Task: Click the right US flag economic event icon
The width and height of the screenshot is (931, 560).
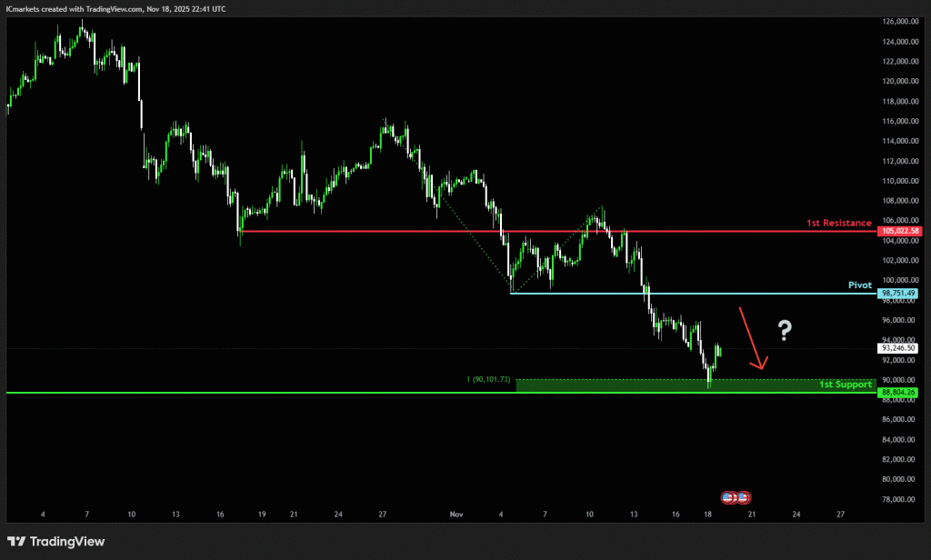Action: click(x=743, y=497)
